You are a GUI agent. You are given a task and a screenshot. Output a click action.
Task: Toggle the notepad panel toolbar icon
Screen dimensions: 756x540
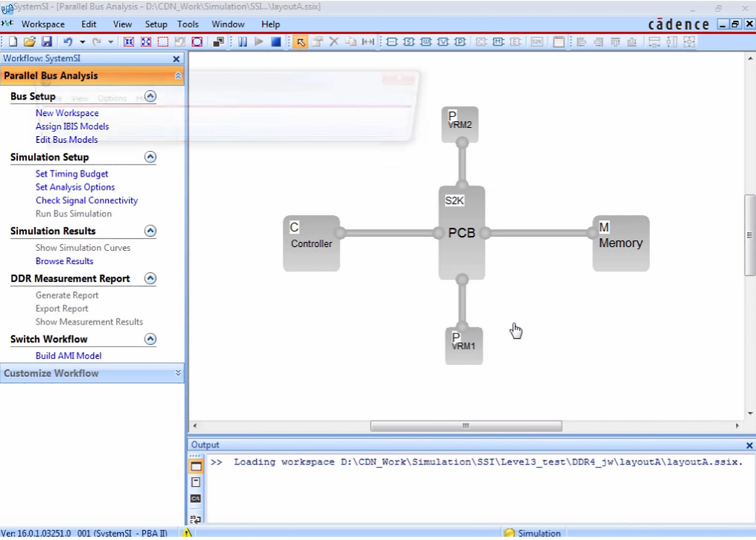tap(559, 42)
